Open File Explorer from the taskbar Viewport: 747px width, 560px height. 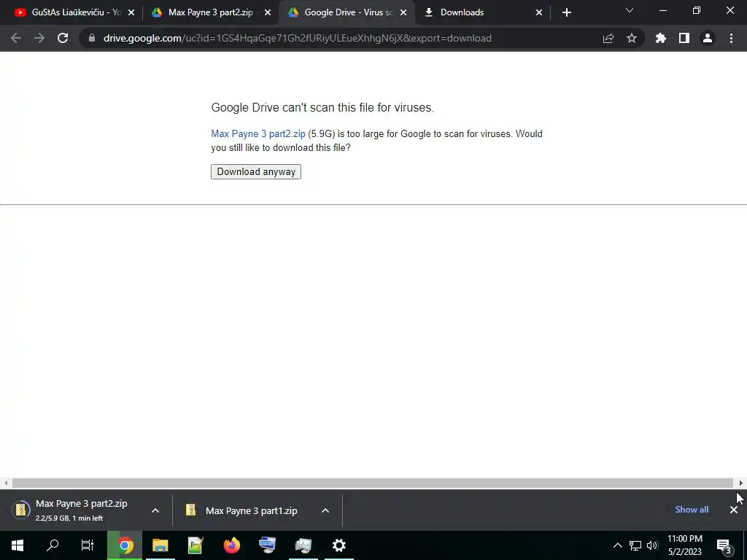[x=160, y=545]
